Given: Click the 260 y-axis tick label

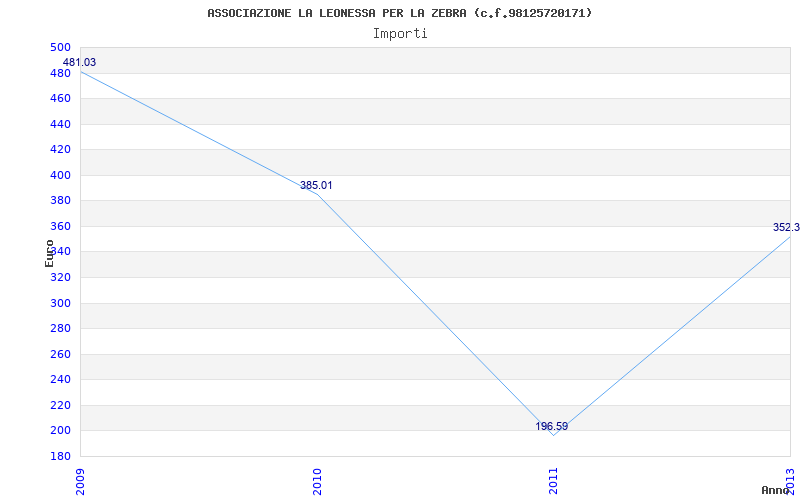Looking at the screenshot, I should 60,354.
